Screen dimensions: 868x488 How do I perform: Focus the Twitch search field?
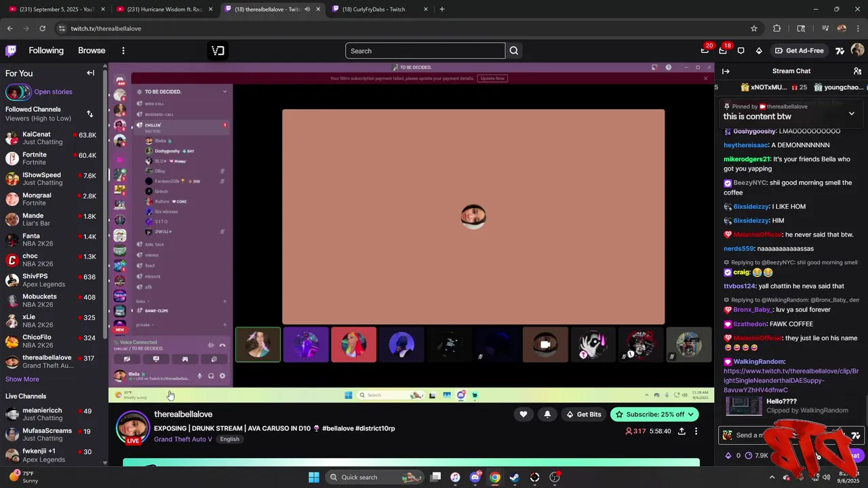coord(425,51)
